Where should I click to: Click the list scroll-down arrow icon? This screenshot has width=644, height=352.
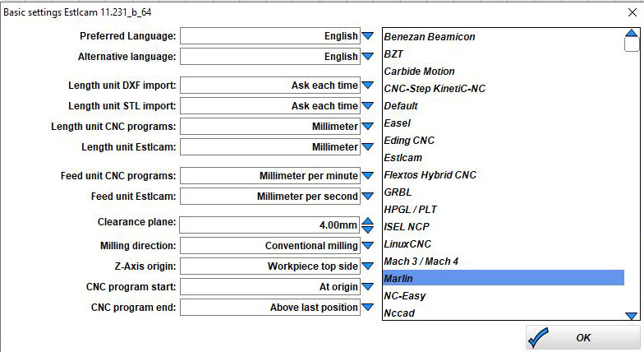(x=631, y=316)
